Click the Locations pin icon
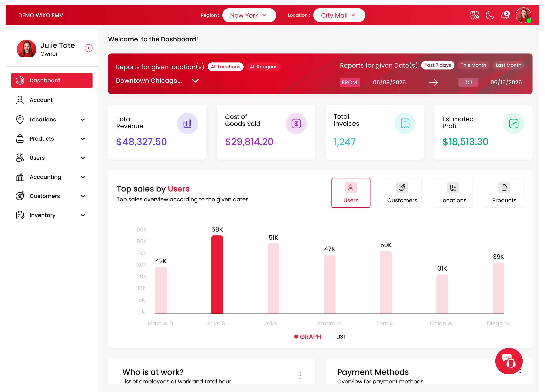Screen dimensions: 545x392 coord(20,119)
